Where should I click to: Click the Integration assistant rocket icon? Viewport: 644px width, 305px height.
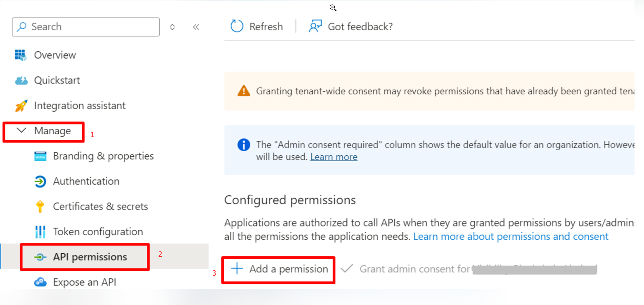21,106
